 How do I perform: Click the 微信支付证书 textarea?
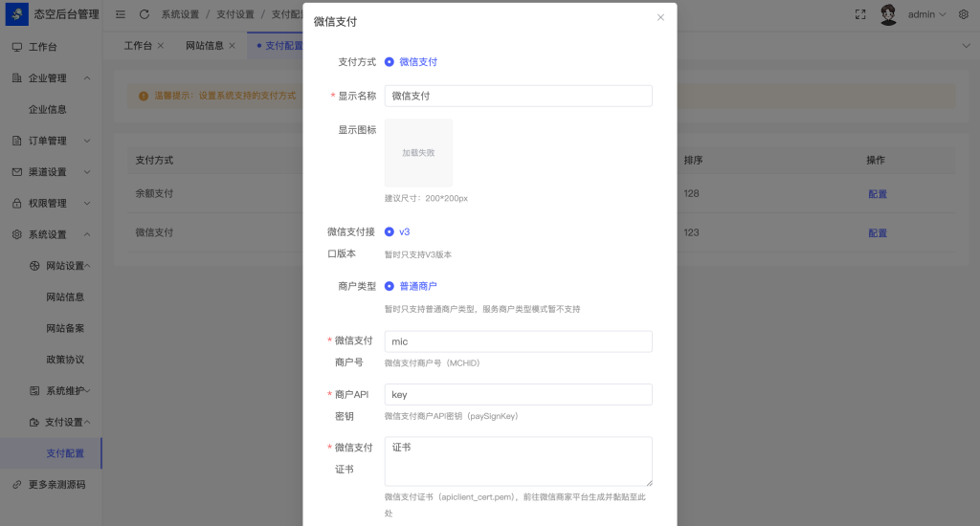518,461
